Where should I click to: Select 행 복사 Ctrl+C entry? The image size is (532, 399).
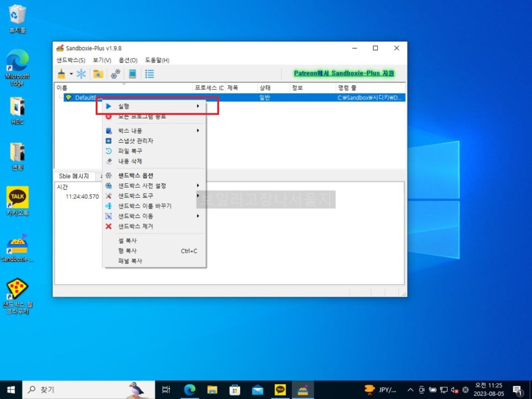pos(154,251)
